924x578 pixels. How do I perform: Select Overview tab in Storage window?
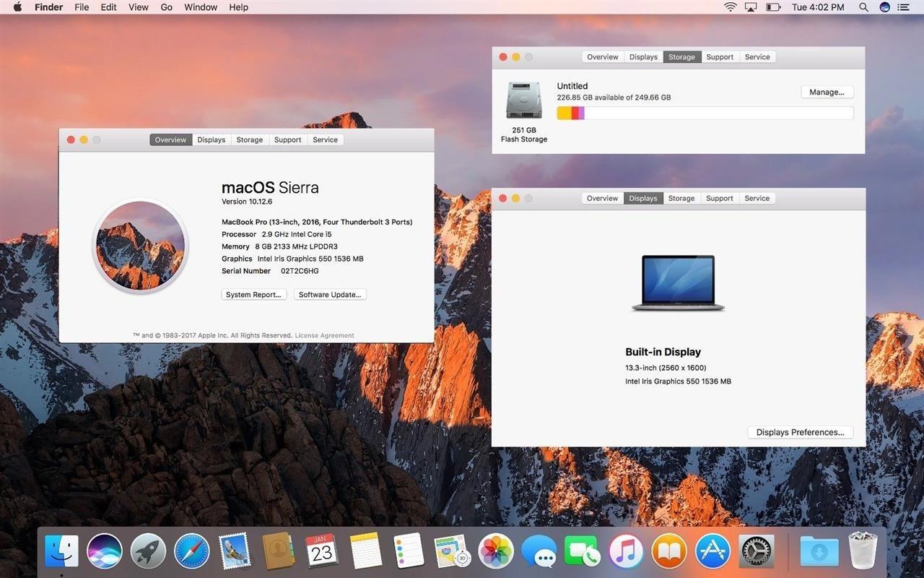(602, 57)
